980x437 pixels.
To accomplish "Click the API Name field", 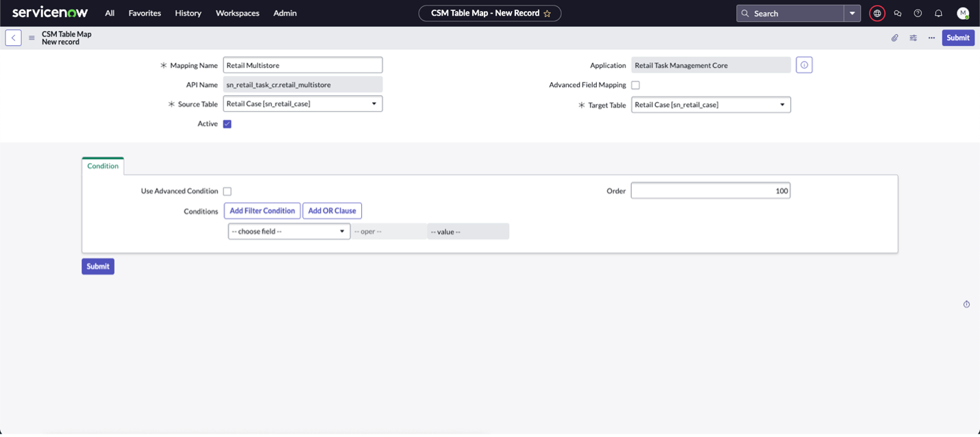I will coord(303,85).
